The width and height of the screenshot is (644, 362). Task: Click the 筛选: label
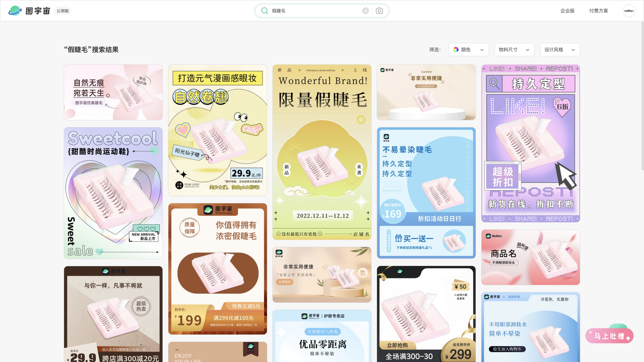pyautogui.click(x=435, y=50)
